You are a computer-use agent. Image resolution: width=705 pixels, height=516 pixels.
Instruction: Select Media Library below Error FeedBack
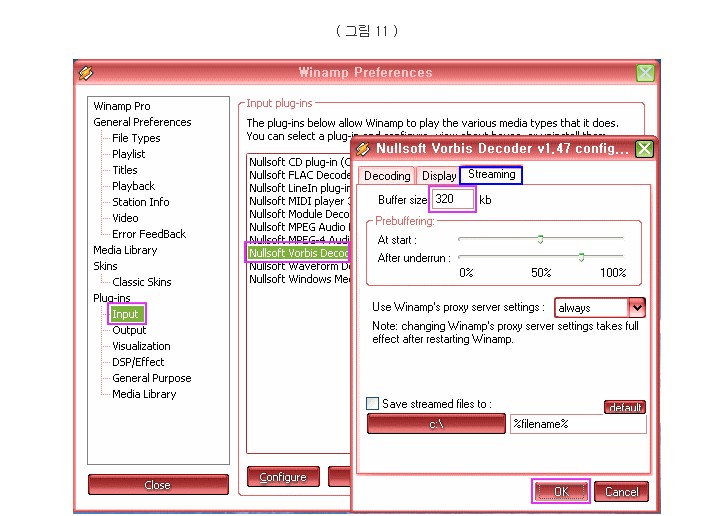pos(125,250)
